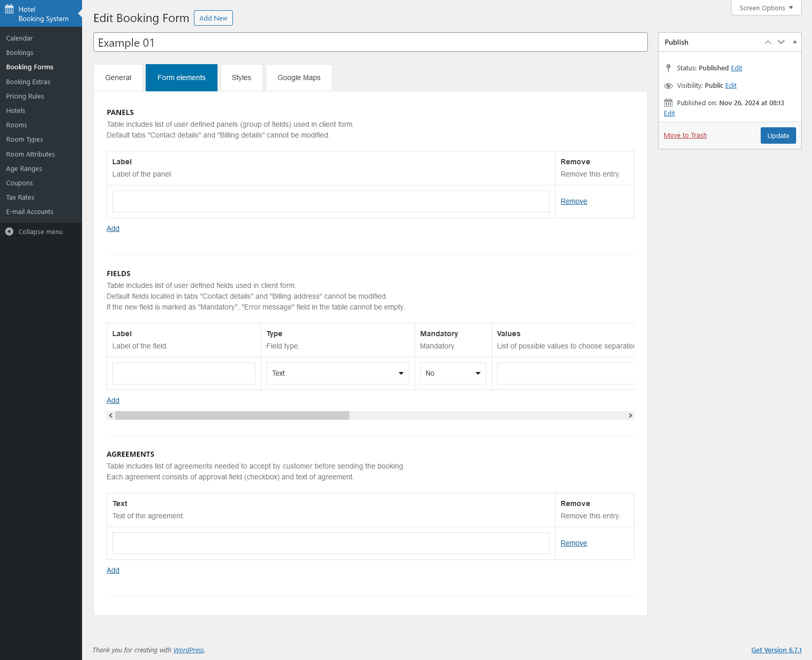Expand the Screen Options panel
This screenshot has height=660, width=812.
(766, 8)
